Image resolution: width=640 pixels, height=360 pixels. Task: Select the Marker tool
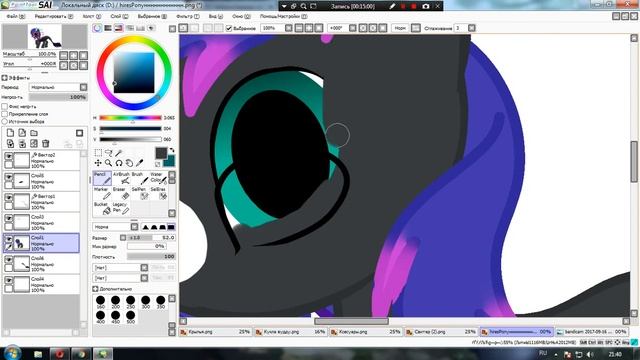click(102, 194)
